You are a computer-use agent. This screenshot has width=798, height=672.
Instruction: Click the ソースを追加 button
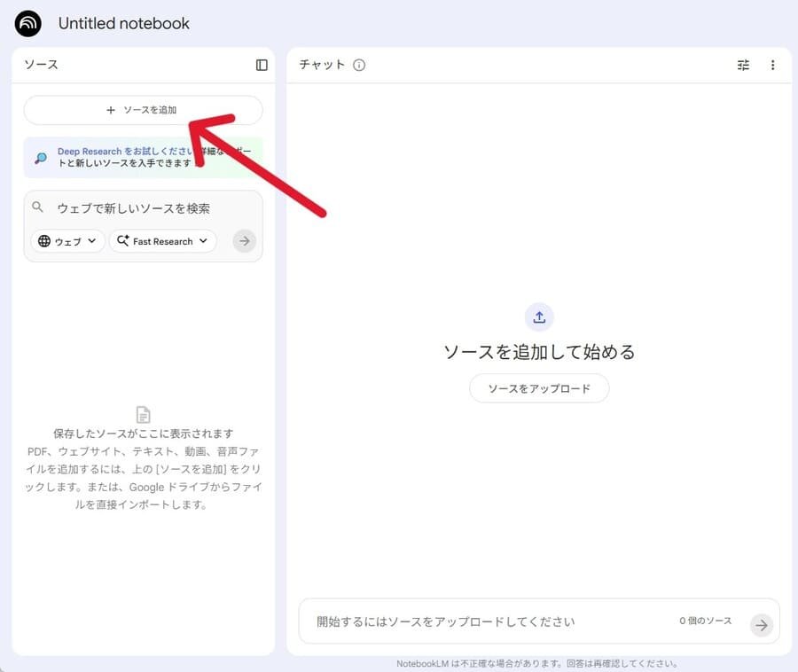pyautogui.click(x=143, y=109)
